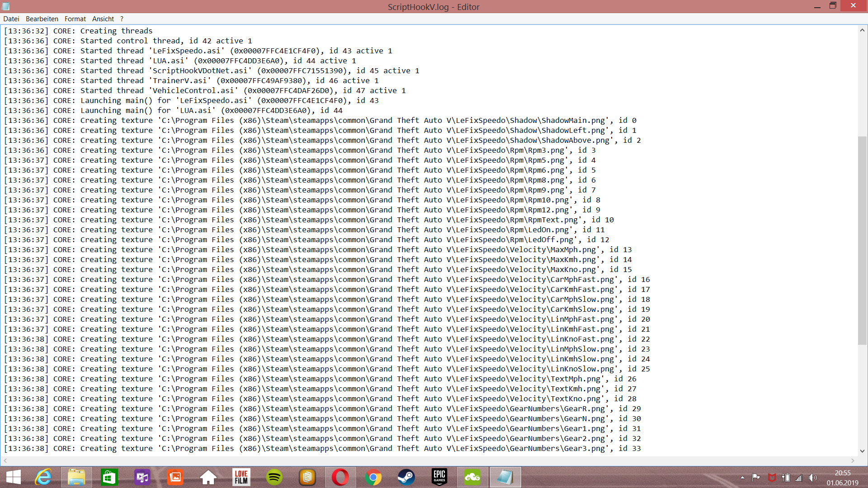Click the Windows Start button
Viewport: 868px width, 488px height.
tap(14, 477)
